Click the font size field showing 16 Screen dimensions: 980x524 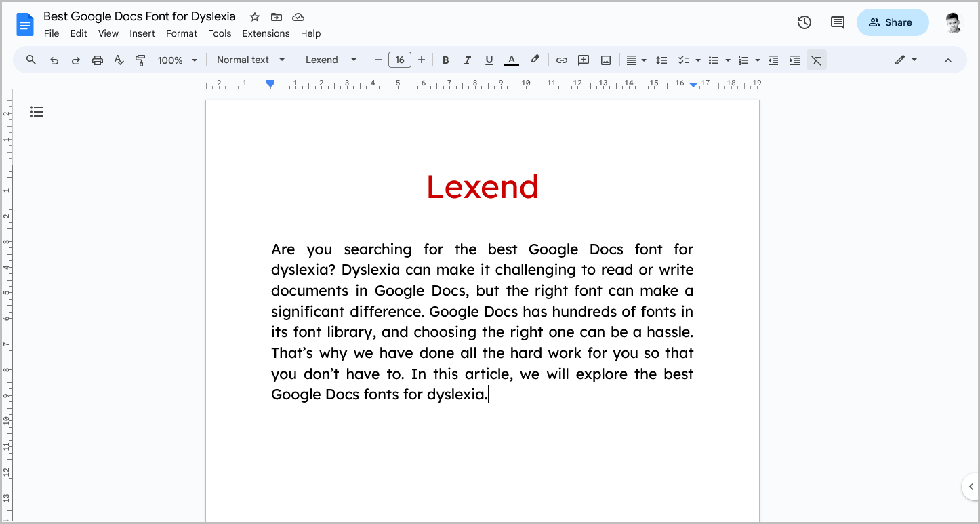tap(400, 60)
